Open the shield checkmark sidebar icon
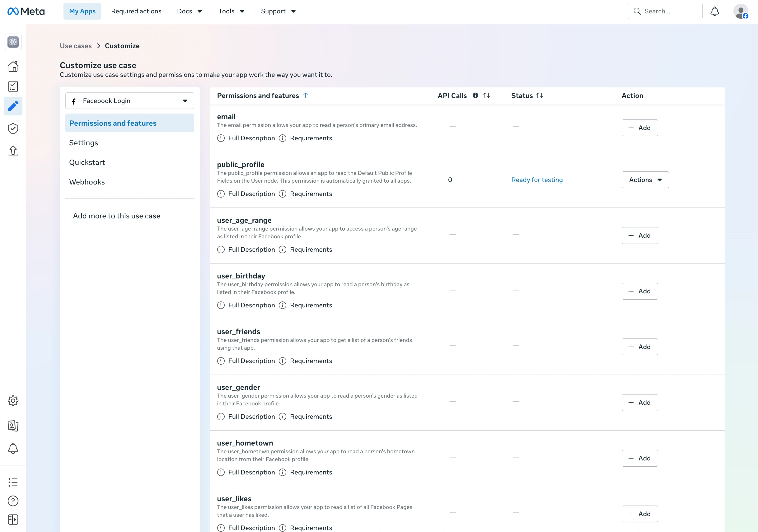 (x=13, y=128)
